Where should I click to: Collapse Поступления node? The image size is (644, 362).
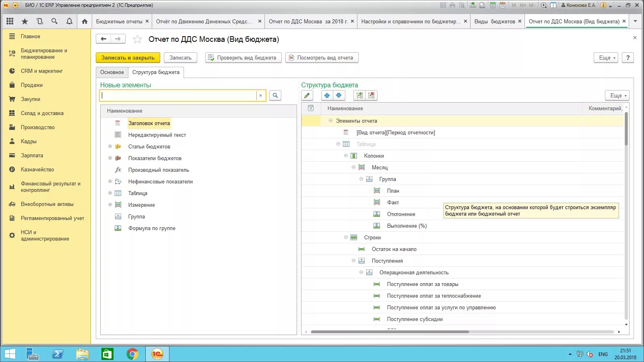coord(353,261)
